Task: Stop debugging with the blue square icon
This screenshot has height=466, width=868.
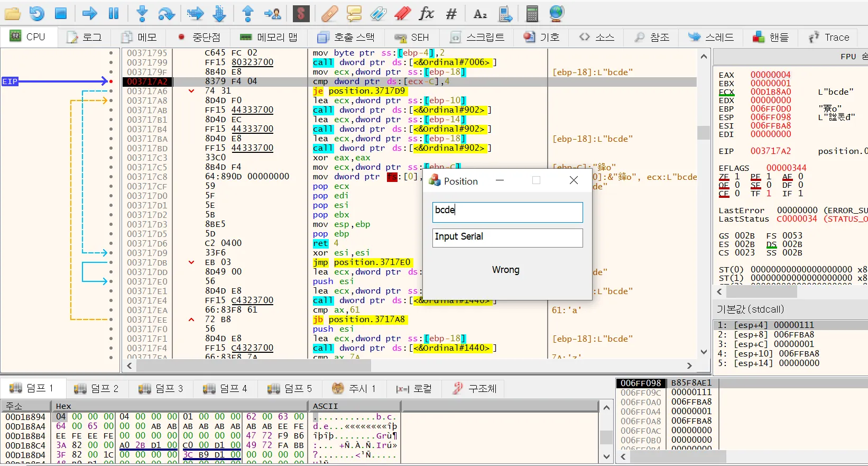Action: click(x=61, y=14)
